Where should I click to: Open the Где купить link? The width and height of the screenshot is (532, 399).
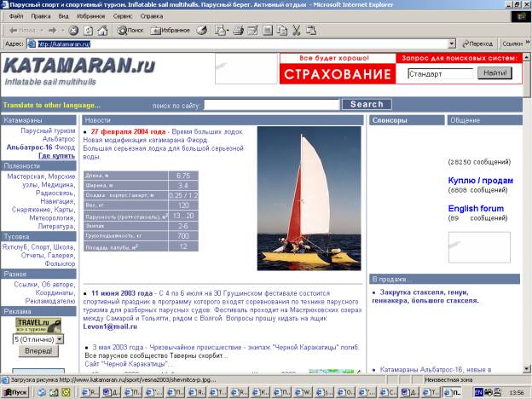[x=56, y=156]
